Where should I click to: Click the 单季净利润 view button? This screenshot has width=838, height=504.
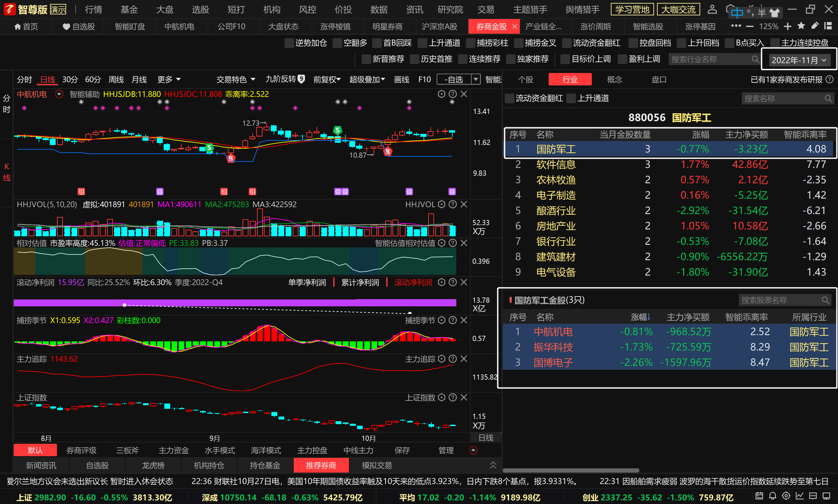point(307,282)
